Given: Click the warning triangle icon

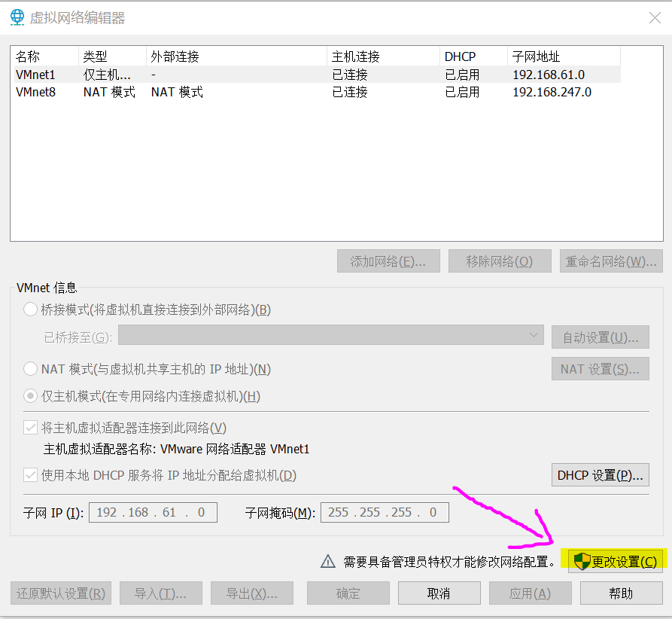Looking at the screenshot, I should (x=328, y=561).
